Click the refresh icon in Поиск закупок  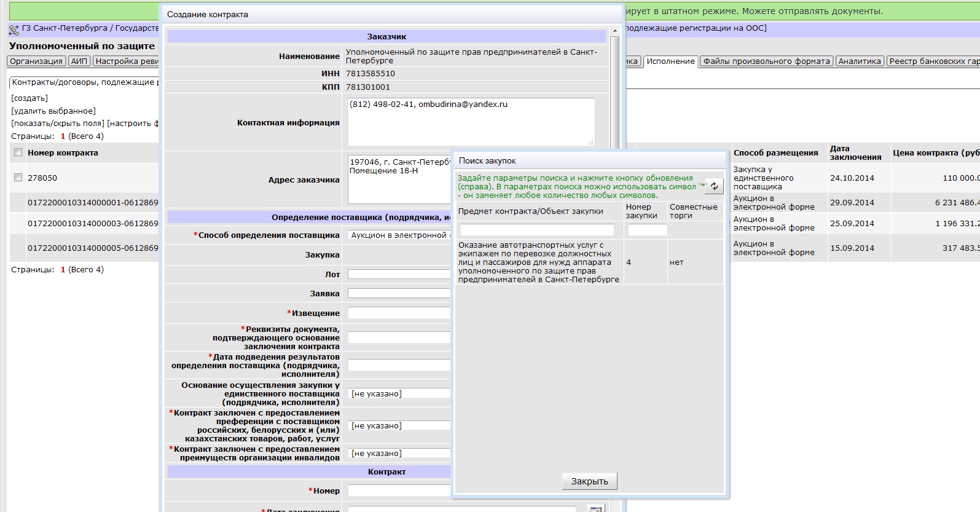pos(713,186)
